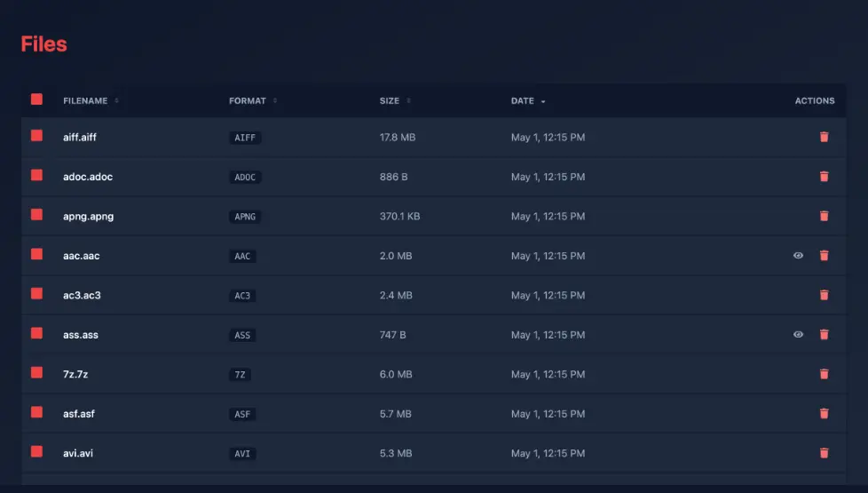Screen dimensions: 868x493
Task: Sort table by Size column
Action: click(x=395, y=100)
